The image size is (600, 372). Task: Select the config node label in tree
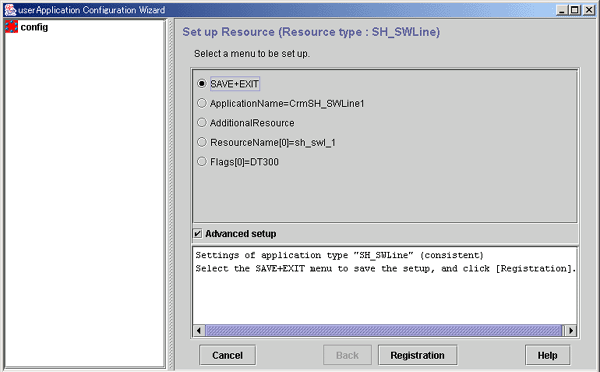[x=34, y=27]
